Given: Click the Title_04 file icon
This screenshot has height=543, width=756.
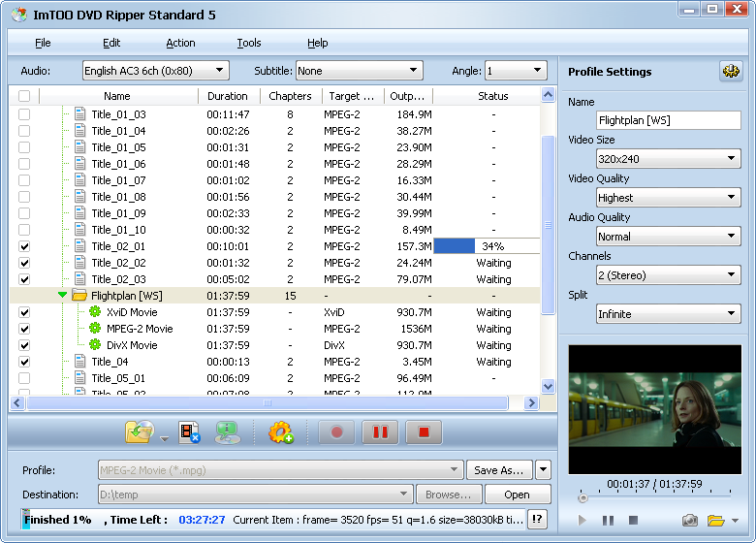Looking at the screenshot, I should point(80,362).
